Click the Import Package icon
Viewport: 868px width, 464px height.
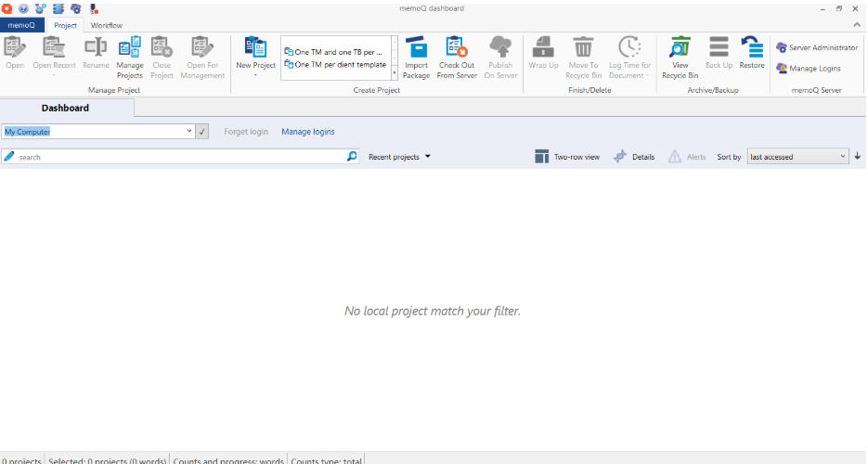[416, 47]
